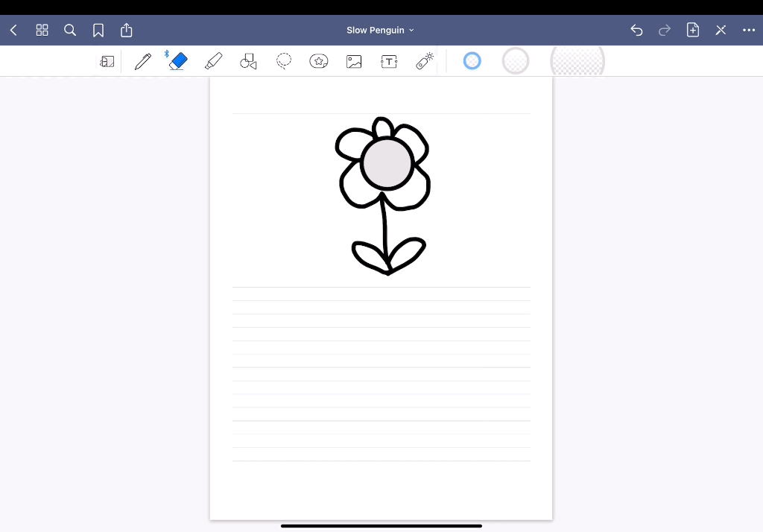This screenshot has width=763, height=532.
Task: Toggle read-only mode with crossed pencil icon
Action: click(721, 31)
